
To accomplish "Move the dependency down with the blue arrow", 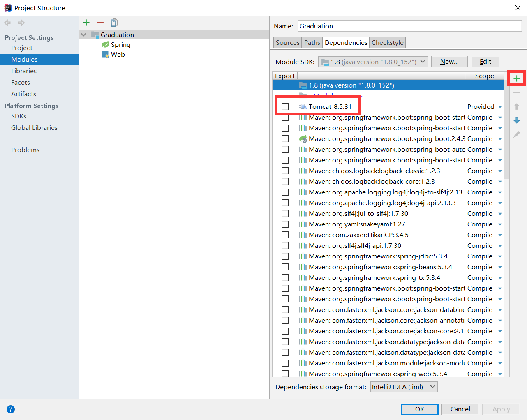I will [x=517, y=120].
